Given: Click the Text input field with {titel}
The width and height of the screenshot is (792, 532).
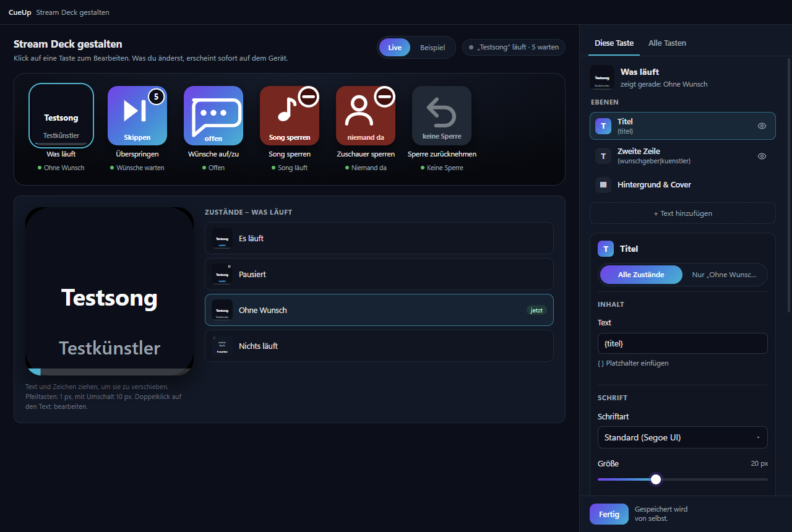Looking at the screenshot, I should (682, 343).
